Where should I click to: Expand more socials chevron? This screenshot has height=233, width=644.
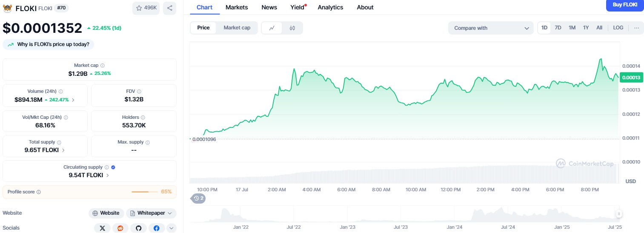[x=171, y=228]
